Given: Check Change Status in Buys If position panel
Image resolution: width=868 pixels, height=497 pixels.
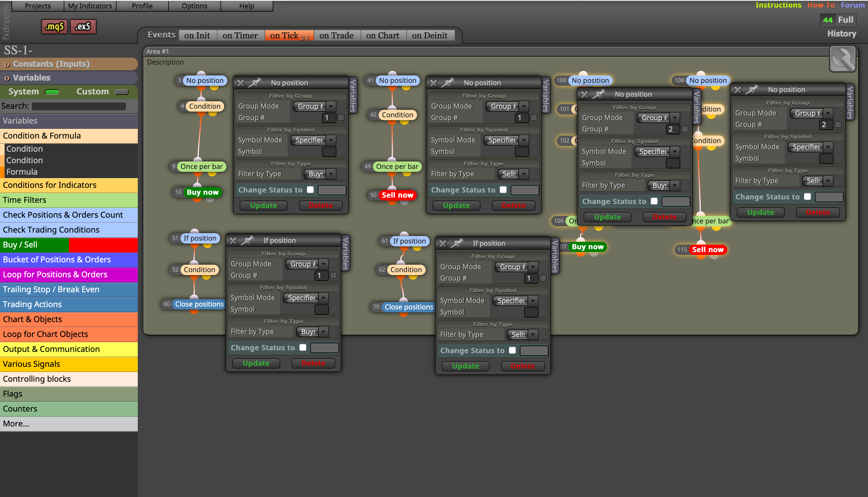Looking at the screenshot, I should [303, 348].
